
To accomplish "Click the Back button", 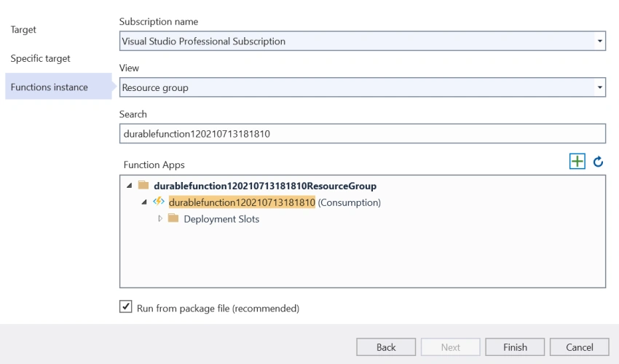I will (386, 347).
